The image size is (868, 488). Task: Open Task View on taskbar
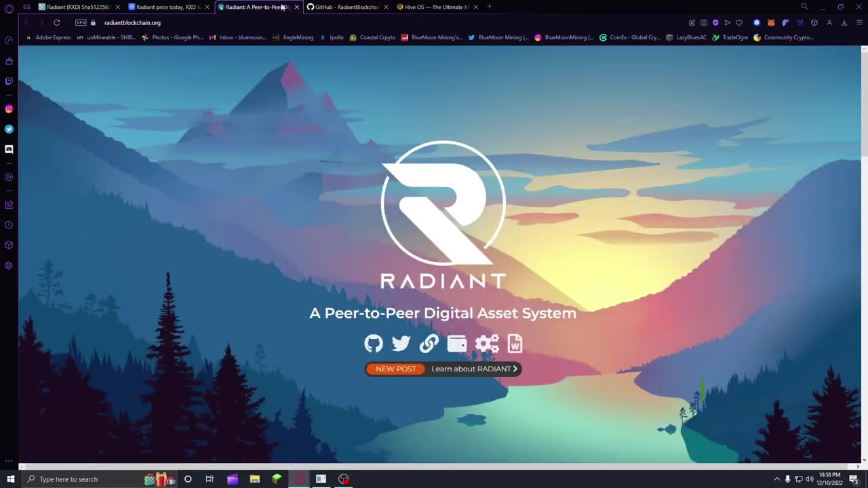210,479
